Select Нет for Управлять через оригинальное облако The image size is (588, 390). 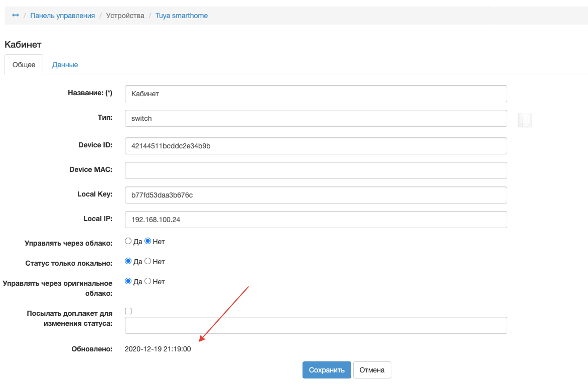(x=148, y=281)
